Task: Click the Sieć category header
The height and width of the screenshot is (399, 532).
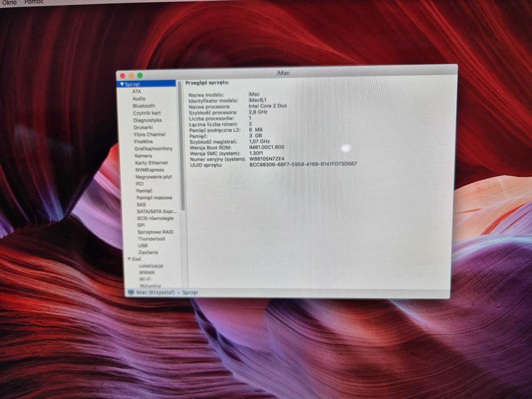Action: pos(136,259)
